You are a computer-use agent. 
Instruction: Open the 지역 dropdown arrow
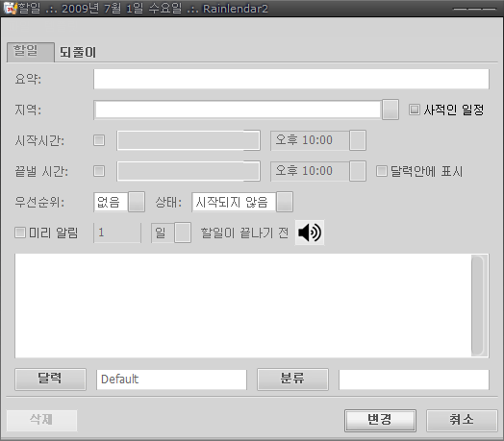pyautogui.click(x=391, y=110)
